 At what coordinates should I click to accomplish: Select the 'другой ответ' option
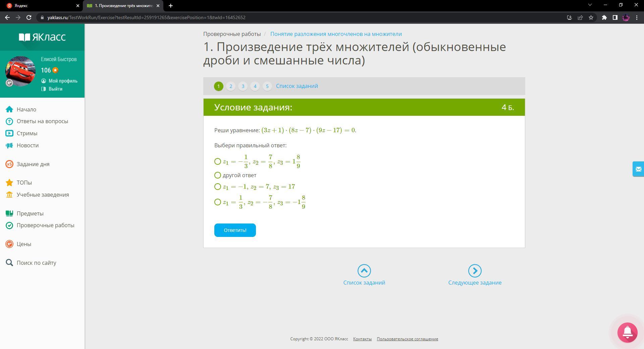click(x=218, y=175)
